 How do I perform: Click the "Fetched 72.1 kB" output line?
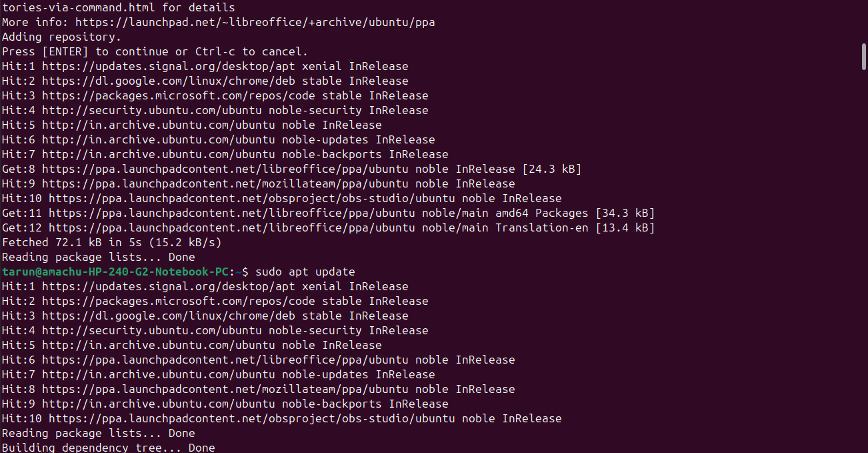coord(111,243)
